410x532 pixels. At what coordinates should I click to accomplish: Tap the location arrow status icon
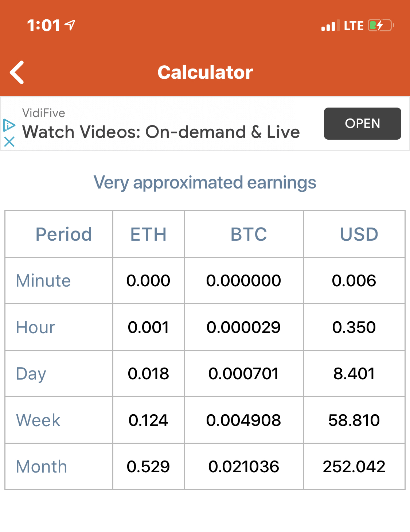70,25
